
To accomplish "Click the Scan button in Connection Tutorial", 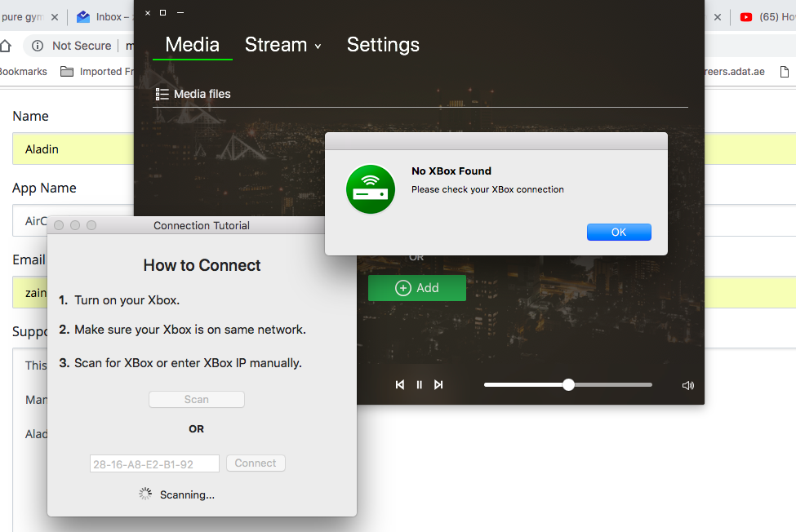I will [x=197, y=400].
